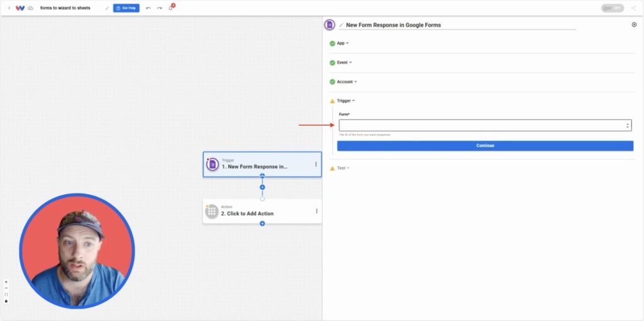Open the Wizard logo home icon
The image size is (644, 321).
(19, 8)
